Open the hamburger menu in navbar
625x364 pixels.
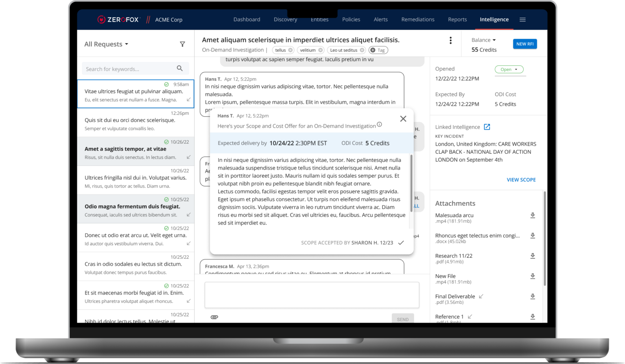click(x=522, y=20)
